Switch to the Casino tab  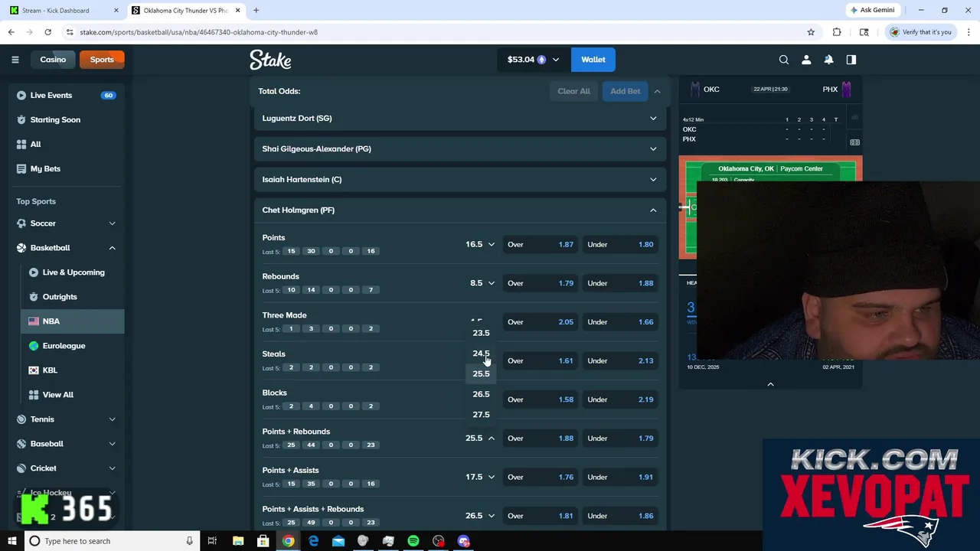tap(53, 60)
